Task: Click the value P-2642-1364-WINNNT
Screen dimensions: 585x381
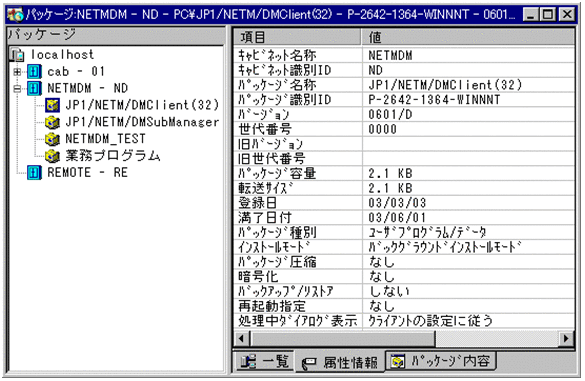Action: click(x=434, y=100)
